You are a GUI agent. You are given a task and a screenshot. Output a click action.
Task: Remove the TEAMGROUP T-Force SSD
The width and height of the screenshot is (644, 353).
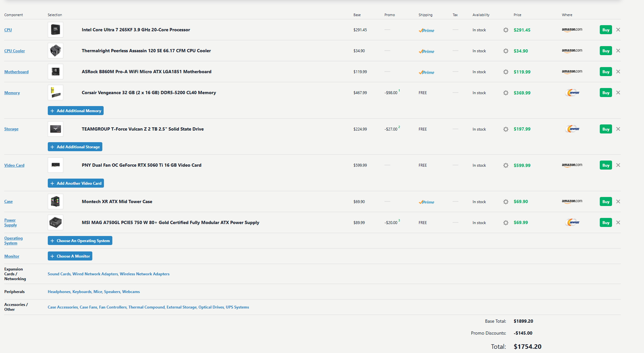pos(618,129)
